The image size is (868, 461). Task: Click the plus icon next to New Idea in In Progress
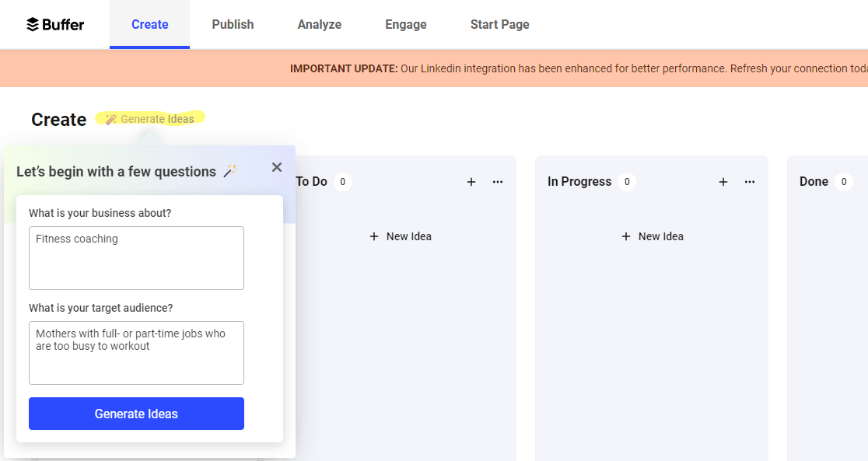(x=626, y=236)
